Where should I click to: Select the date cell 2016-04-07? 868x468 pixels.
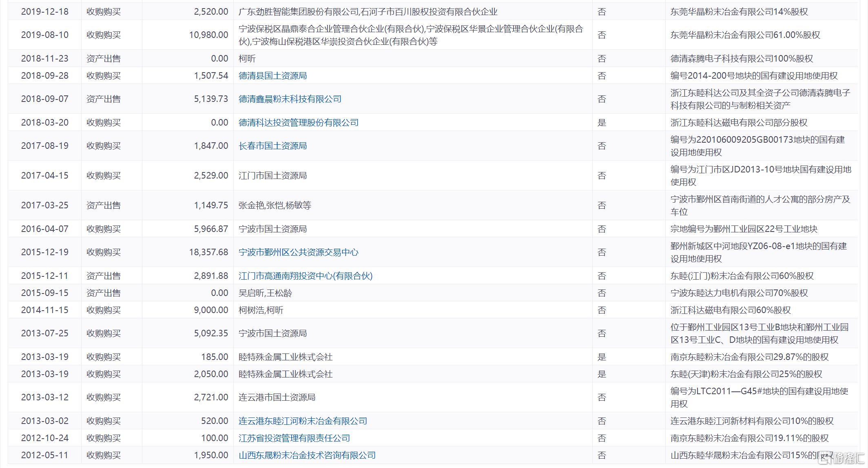45,229
